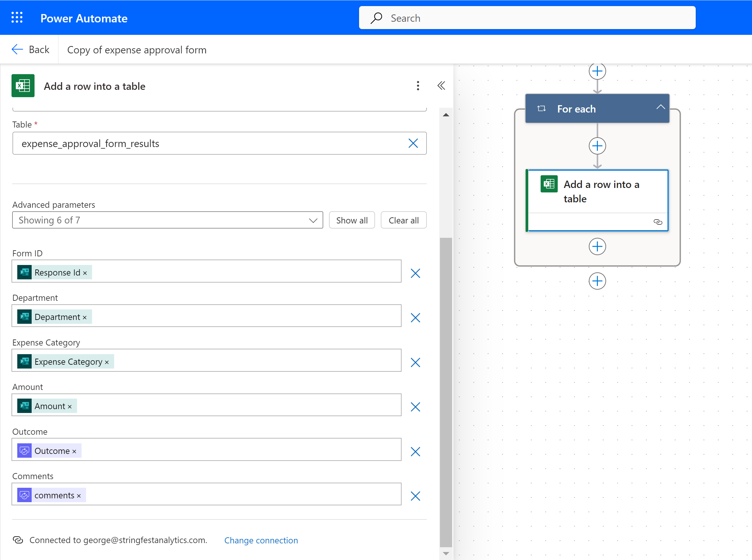The width and height of the screenshot is (752, 560).
Task: Collapse the For each loop
Action: (x=660, y=107)
